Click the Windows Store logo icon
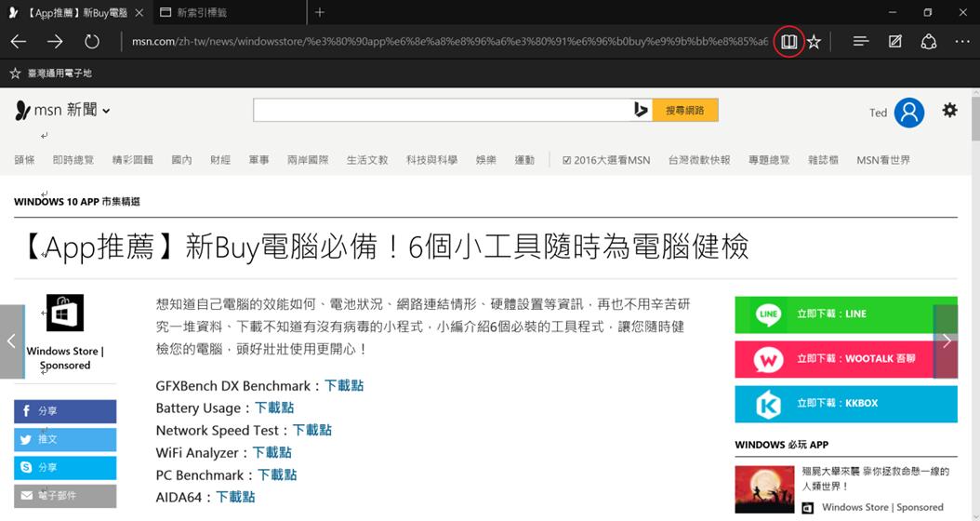Viewport: 980px width, 521px height. tap(65, 313)
